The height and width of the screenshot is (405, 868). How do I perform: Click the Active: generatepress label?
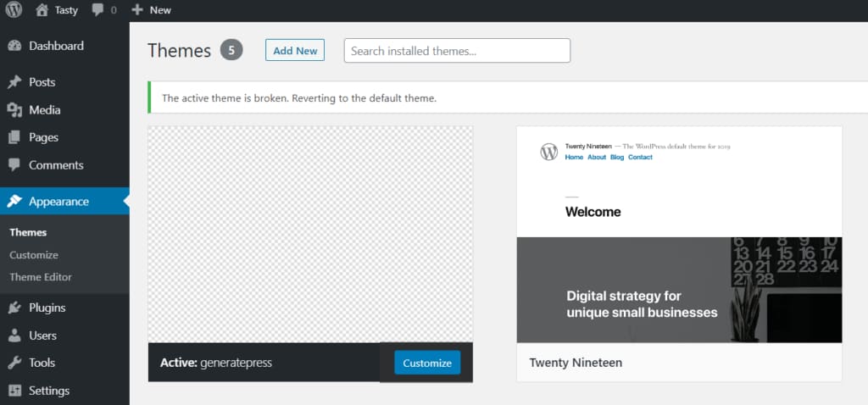click(216, 363)
